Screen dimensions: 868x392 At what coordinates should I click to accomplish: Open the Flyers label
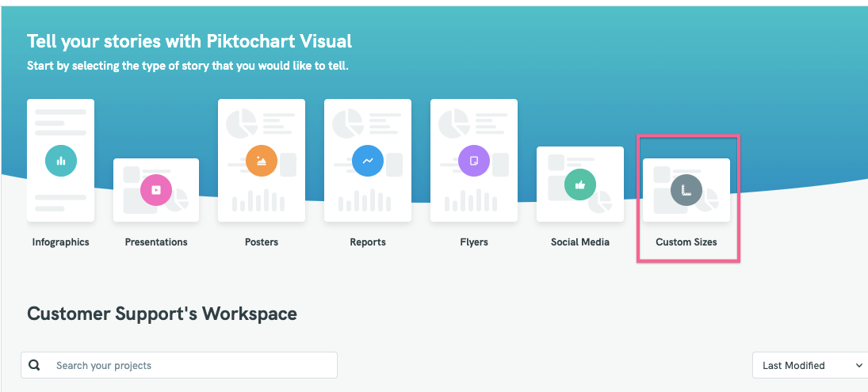coord(474,242)
